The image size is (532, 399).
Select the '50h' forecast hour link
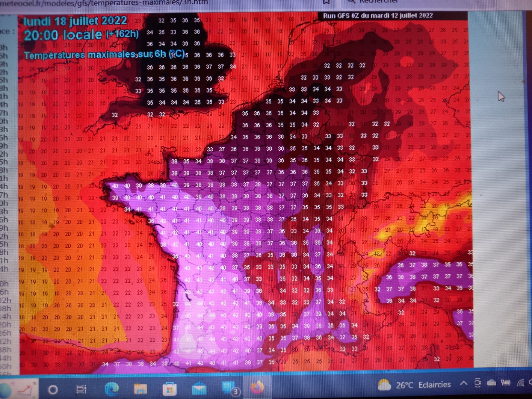[x=5, y=366]
